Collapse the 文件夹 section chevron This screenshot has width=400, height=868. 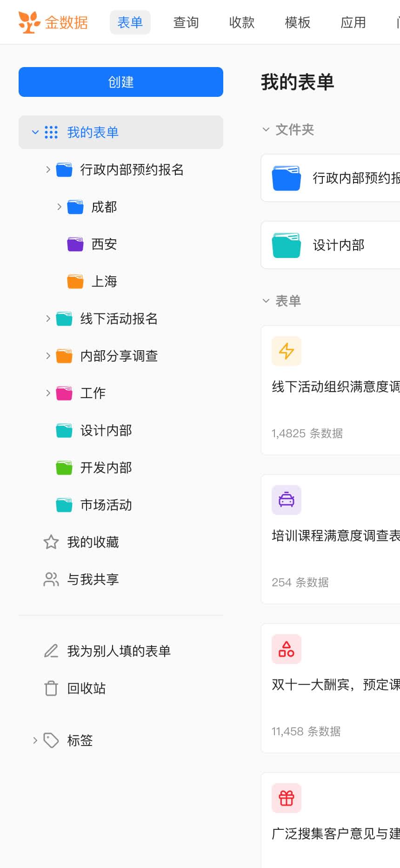pyautogui.click(x=266, y=129)
